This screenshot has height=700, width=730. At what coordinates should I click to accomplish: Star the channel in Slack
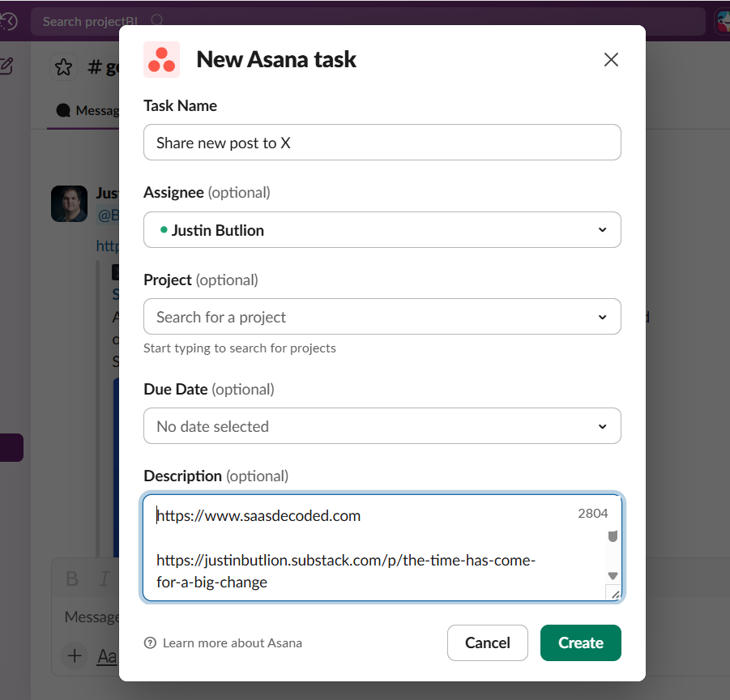[x=63, y=67]
